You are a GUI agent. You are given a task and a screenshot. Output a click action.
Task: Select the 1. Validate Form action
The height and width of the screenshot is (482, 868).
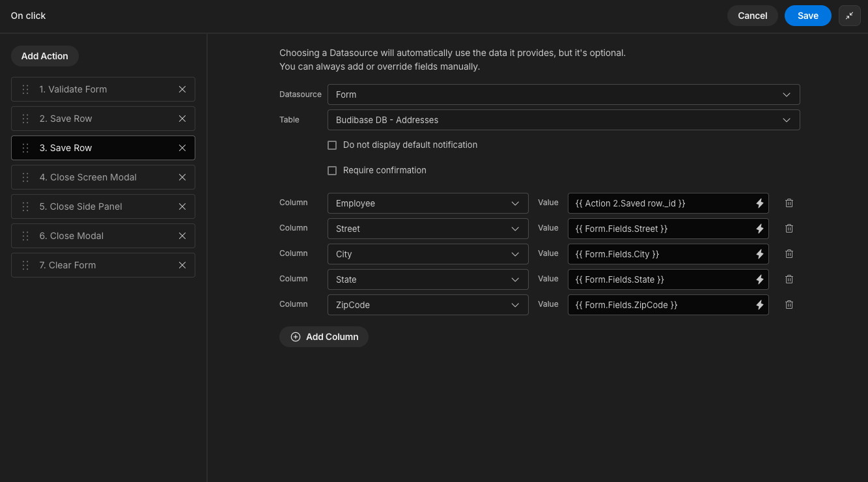pyautogui.click(x=103, y=89)
